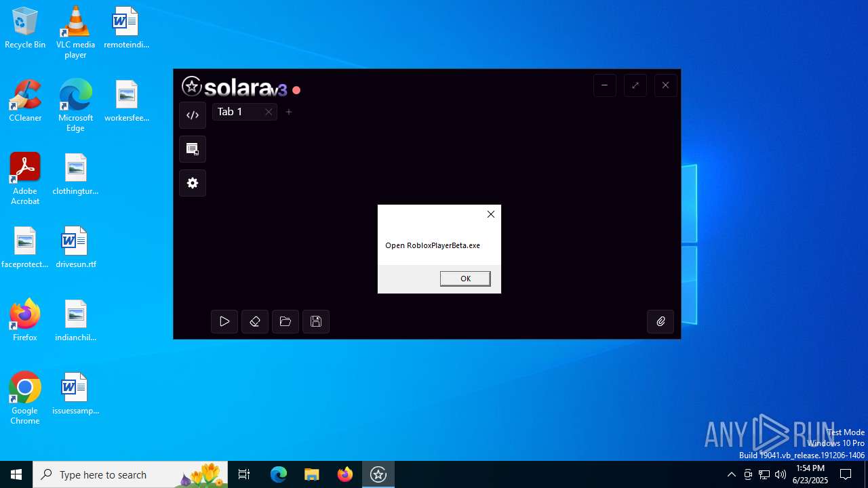Open Solara settings gear

tap(193, 183)
